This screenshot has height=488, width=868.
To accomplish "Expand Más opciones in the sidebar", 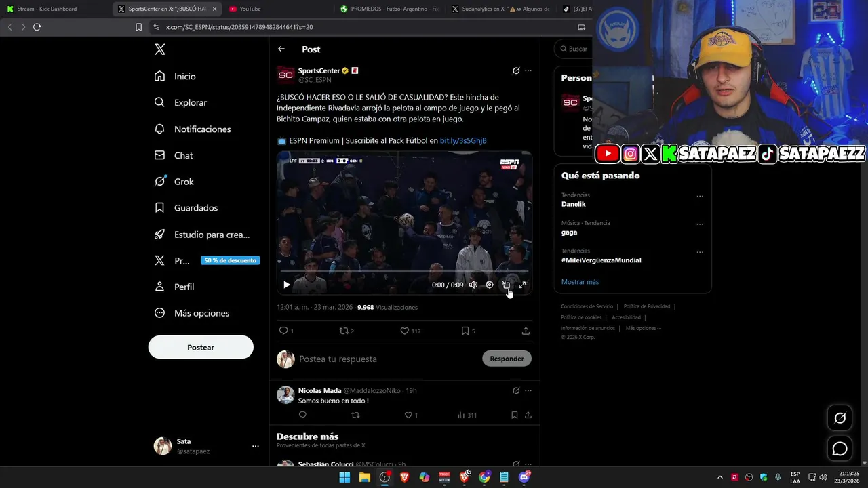I will coord(192,313).
